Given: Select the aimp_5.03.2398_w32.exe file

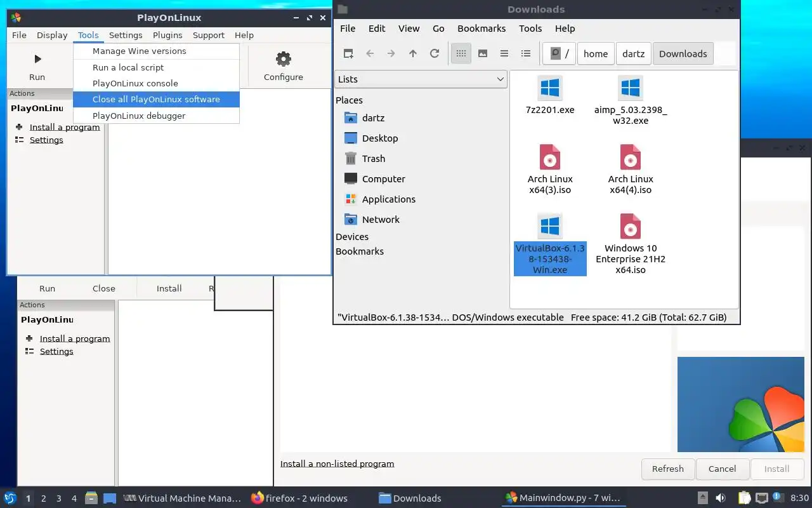Looking at the screenshot, I should [631, 100].
